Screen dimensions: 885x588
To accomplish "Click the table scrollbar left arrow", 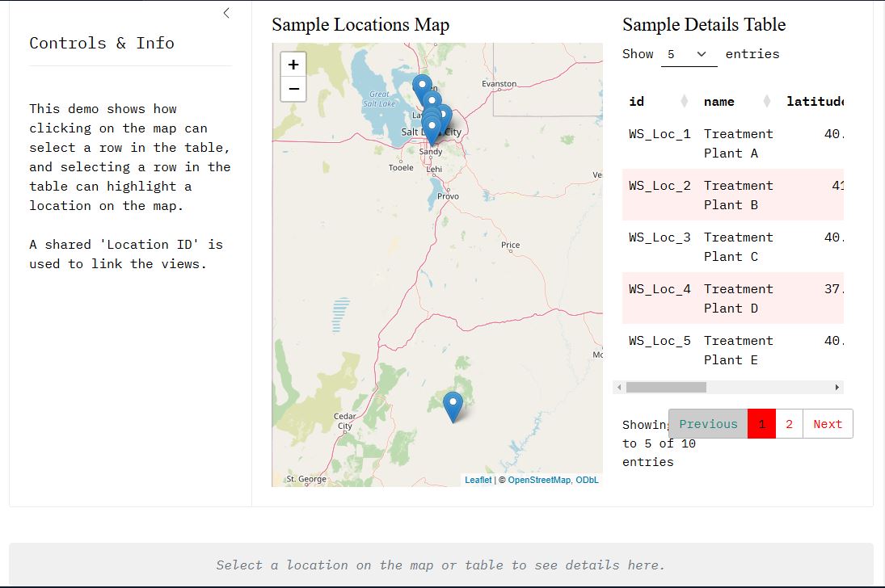I will point(620,388).
